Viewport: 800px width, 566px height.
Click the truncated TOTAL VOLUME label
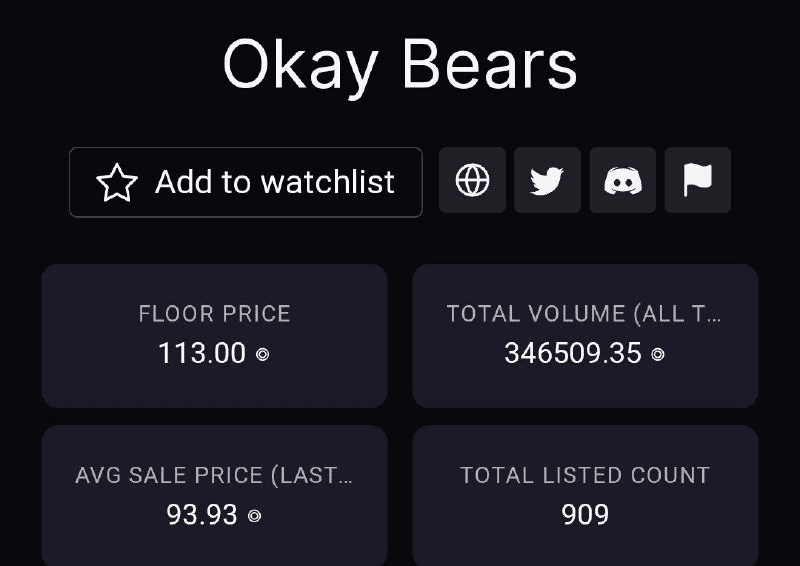[584, 314]
